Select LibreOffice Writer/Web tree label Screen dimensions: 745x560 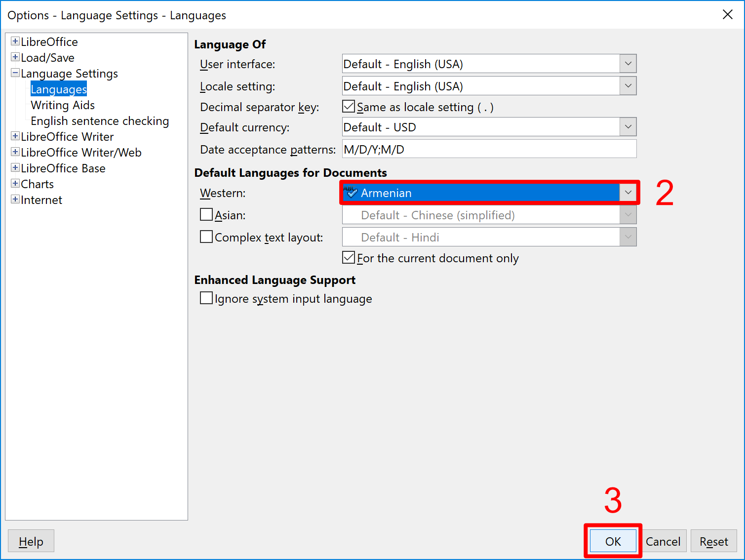pos(81,153)
